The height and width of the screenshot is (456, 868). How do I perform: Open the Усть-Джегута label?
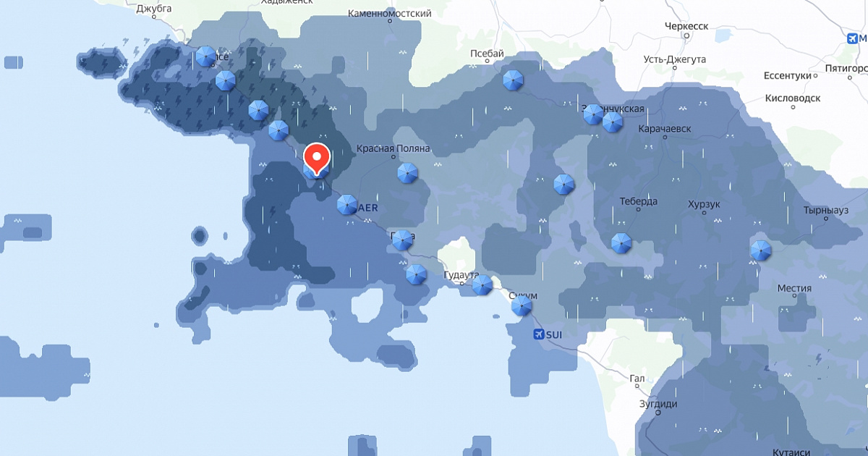click(x=675, y=59)
